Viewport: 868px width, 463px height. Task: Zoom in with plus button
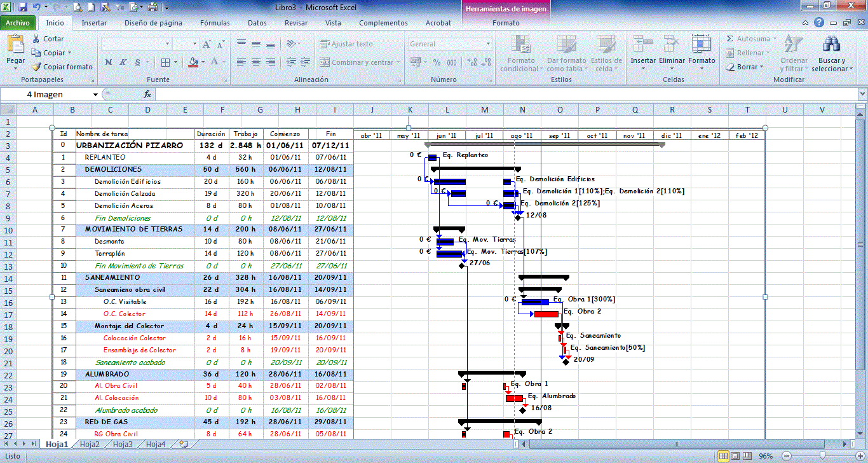coord(859,456)
